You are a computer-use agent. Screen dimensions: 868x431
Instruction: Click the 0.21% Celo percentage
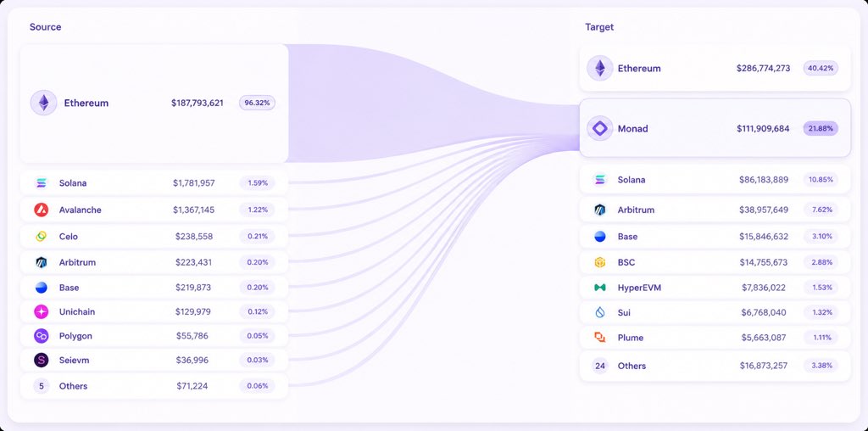(x=257, y=237)
